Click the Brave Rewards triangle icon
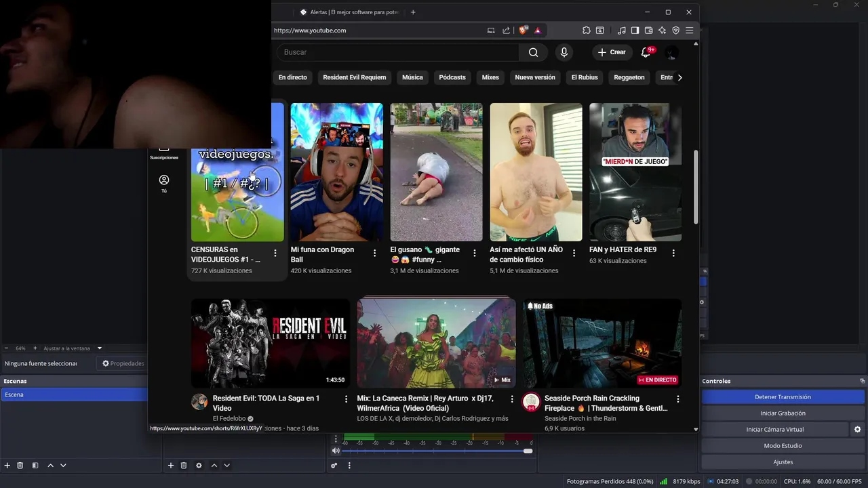868x488 pixels. 538,30
